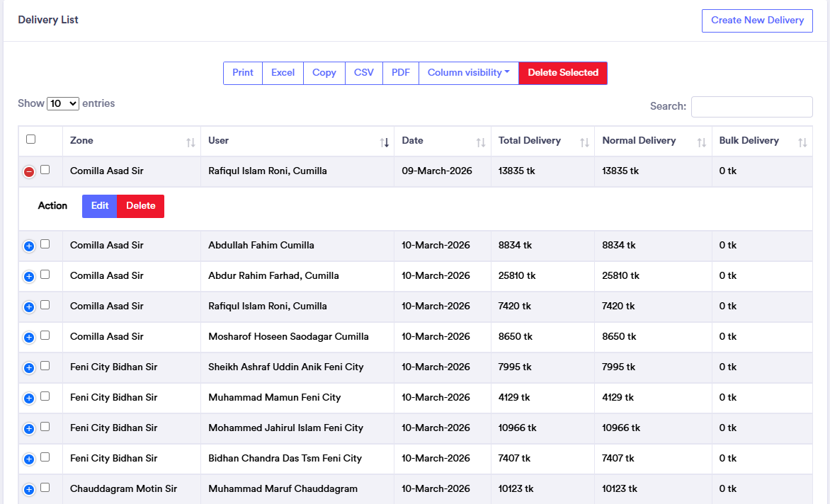Image resolution: width=830 pixels, height=504 pixels.
Task: Click the 10123 tk total delivery value
Action: [516, 489]
